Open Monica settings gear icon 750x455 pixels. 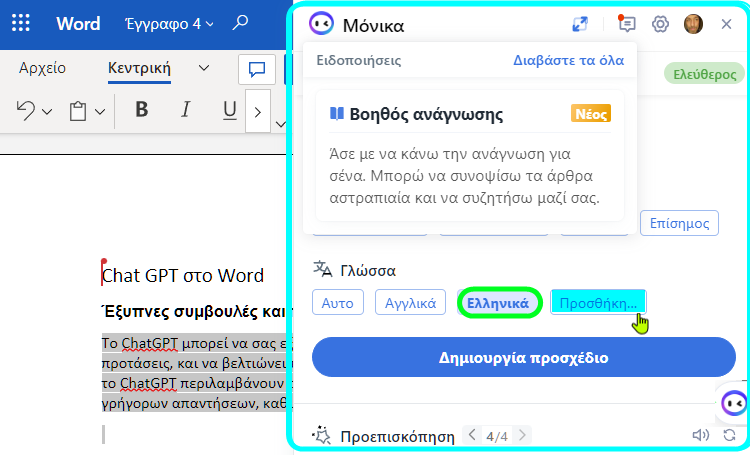[660, 23]
